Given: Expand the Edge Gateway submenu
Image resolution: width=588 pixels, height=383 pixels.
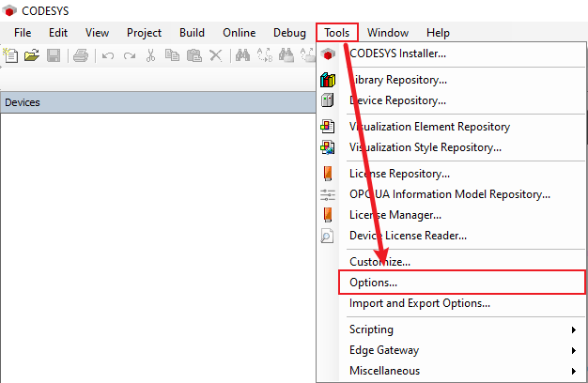Looking at the screenshot, I should pos(451,350).
